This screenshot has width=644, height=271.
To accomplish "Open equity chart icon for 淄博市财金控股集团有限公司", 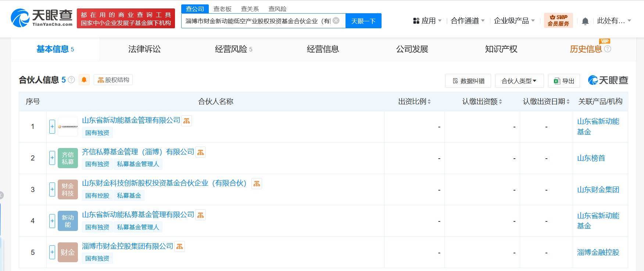I will [179, 247].
